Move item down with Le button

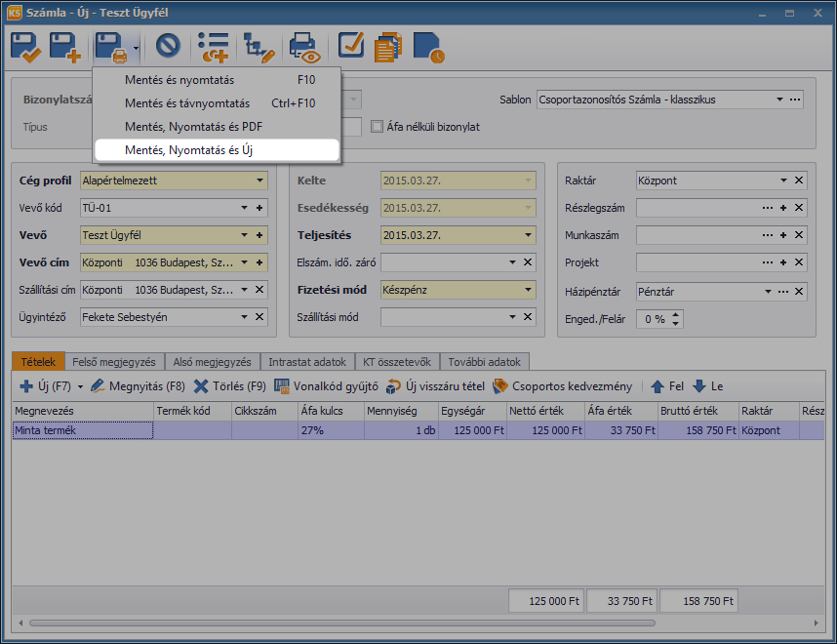click(708, 386)
